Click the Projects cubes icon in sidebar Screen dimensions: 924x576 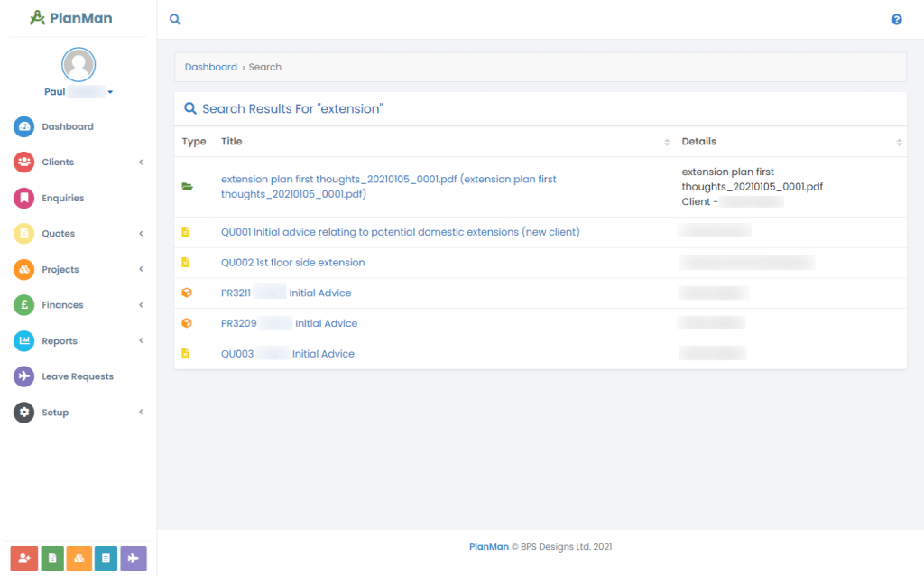[x=24, y=269]
